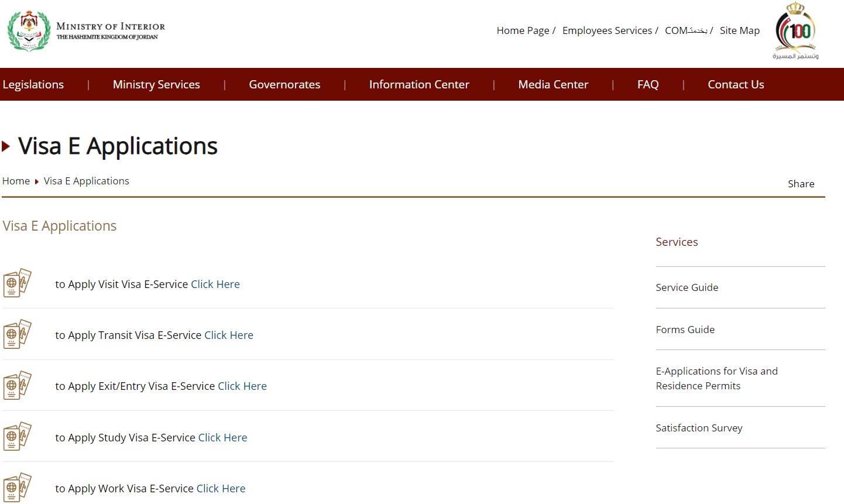Expand the Governorates menu

coord(284,84)
